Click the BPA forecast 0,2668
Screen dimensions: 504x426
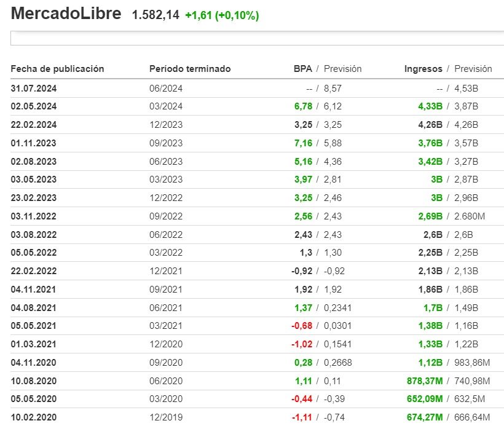tap(338, 363)
